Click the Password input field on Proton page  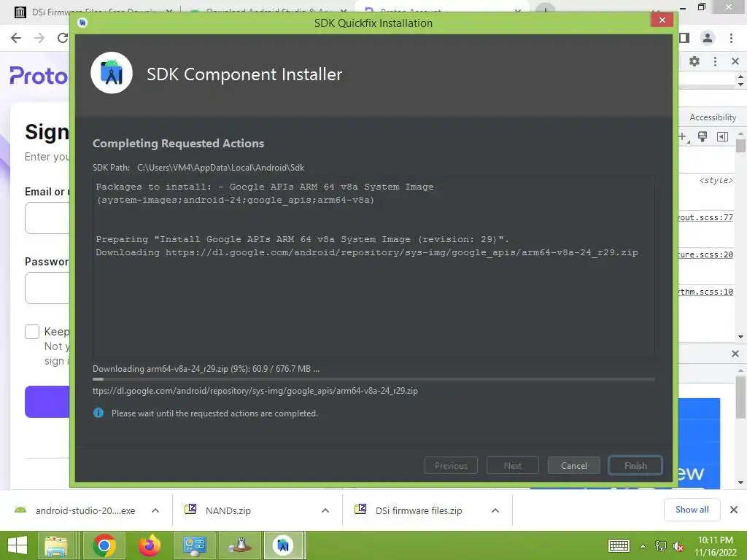tap(47, 287)
